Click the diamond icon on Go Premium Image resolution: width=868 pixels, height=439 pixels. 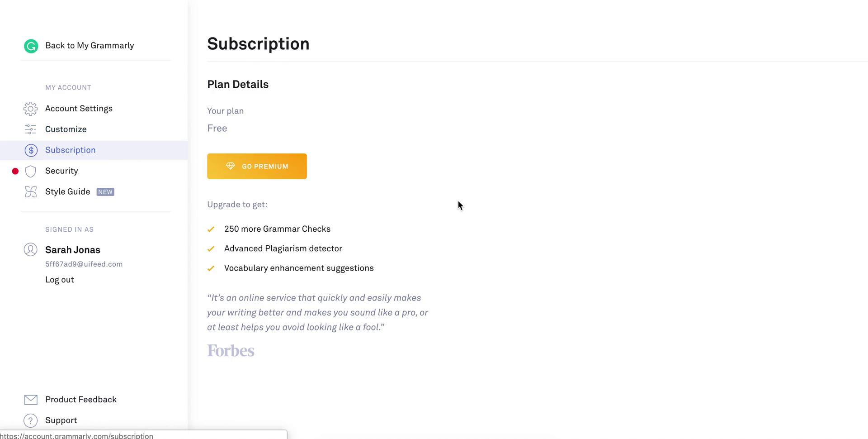pyautogui.click(x=230, y=166)
